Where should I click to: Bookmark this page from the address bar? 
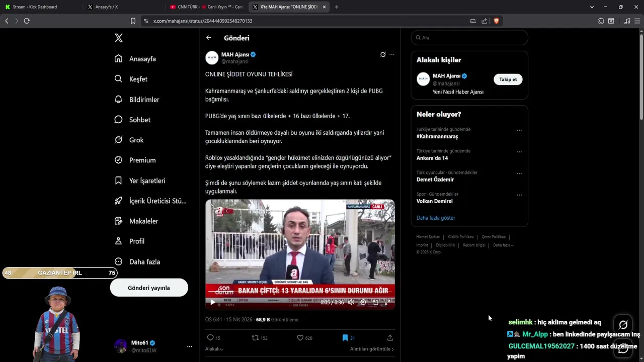pos(133,21)
